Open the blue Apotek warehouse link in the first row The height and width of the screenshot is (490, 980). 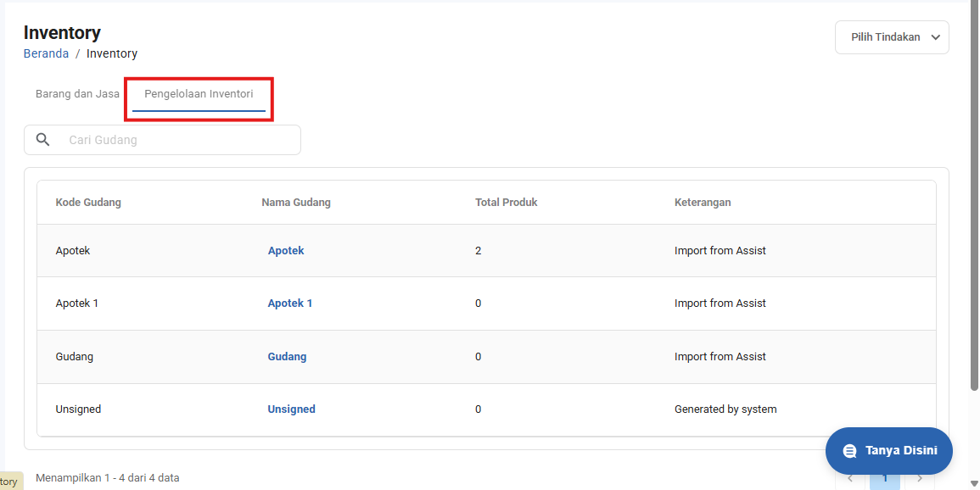[286, 251]
